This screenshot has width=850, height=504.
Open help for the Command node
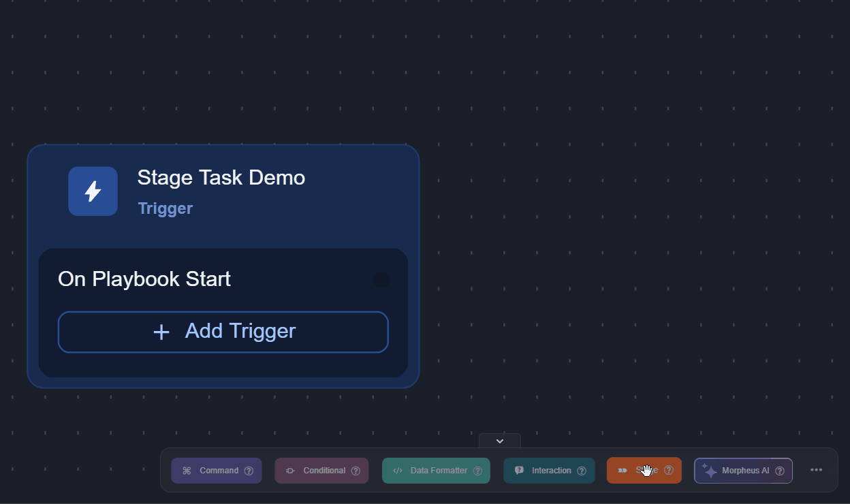click(x=249, y=470)
